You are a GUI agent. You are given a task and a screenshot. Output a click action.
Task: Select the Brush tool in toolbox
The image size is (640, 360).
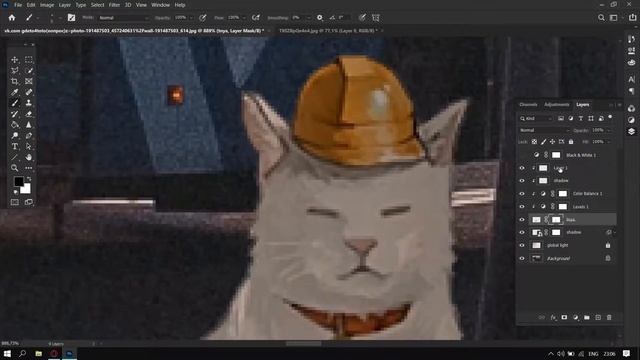point(15,103)
